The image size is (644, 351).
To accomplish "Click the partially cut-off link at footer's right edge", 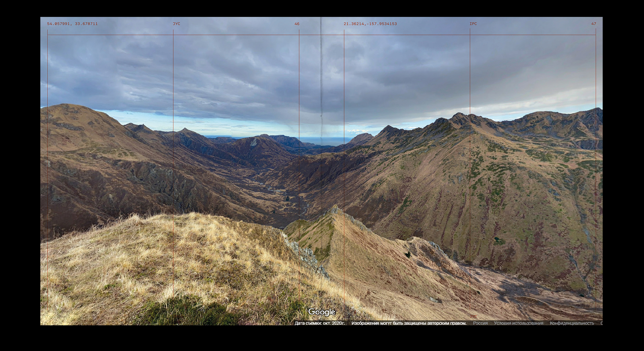I will [x=601, y=323].
